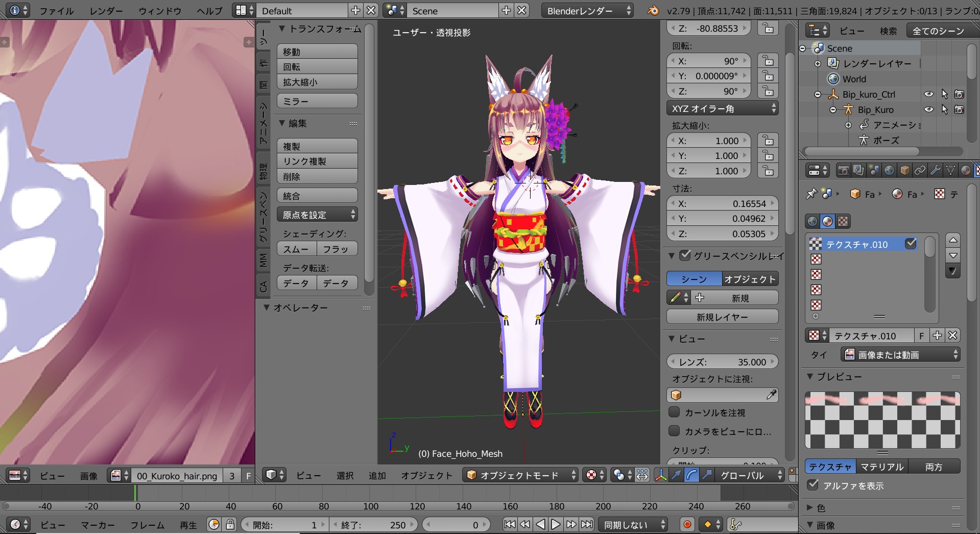Open the Render properties camera tab

[843, 170]
